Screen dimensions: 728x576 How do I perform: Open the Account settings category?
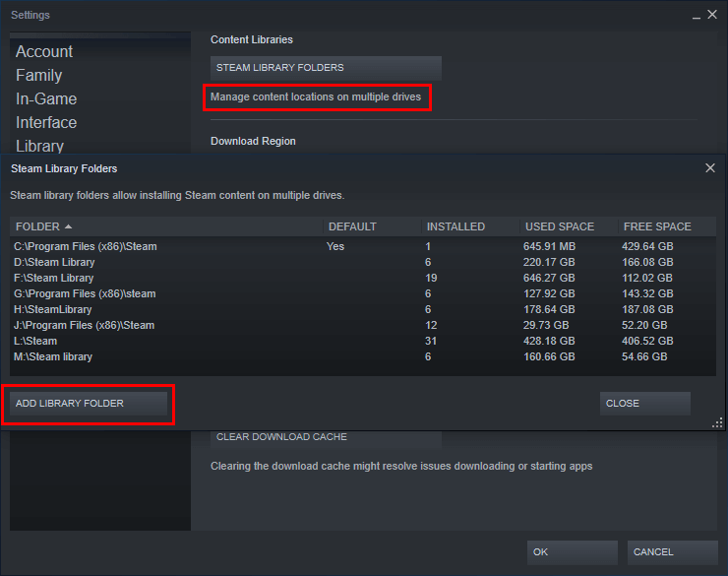44,51
